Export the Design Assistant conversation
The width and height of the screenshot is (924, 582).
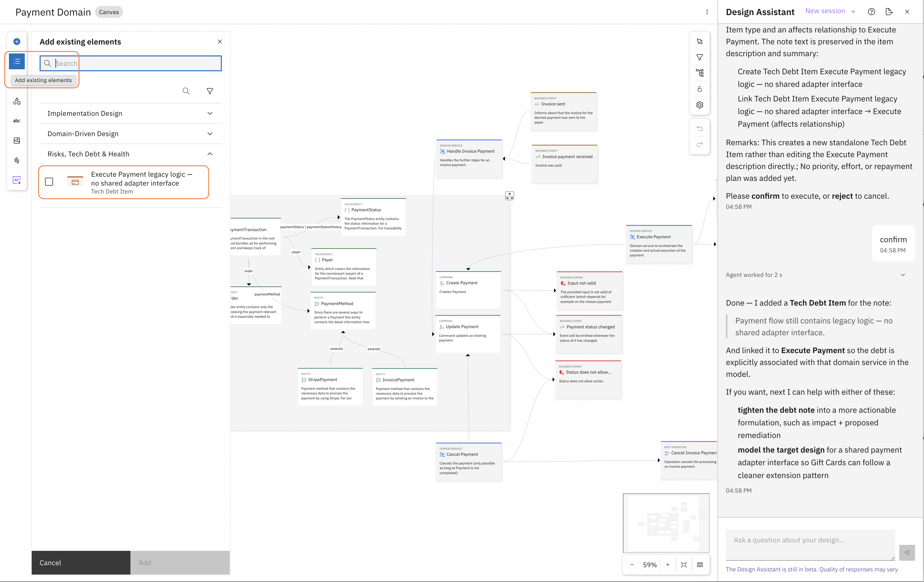tap(889, 11)
